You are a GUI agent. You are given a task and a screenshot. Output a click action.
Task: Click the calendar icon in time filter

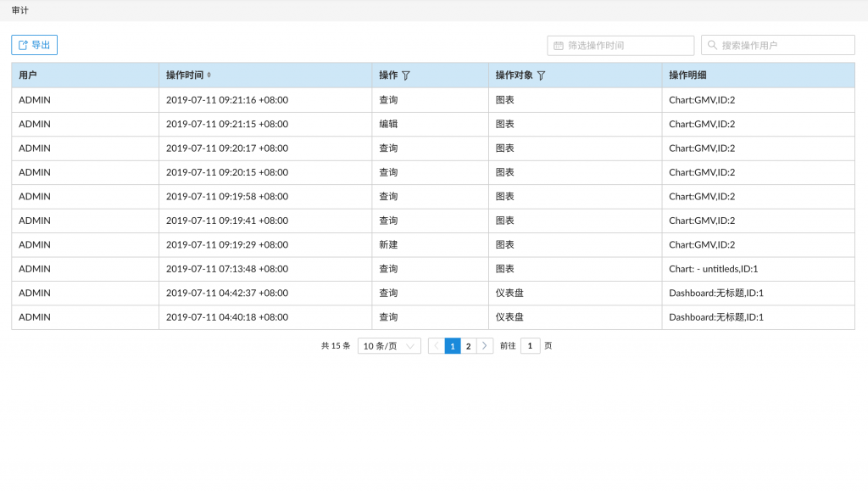click(558, 46)
